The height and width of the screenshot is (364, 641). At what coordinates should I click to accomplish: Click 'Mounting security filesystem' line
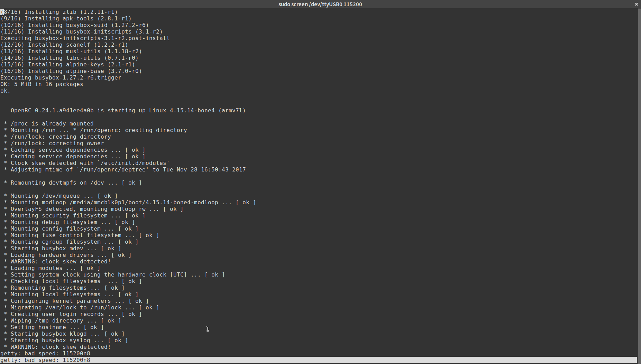pyautogui.click(x=75, y=215)
